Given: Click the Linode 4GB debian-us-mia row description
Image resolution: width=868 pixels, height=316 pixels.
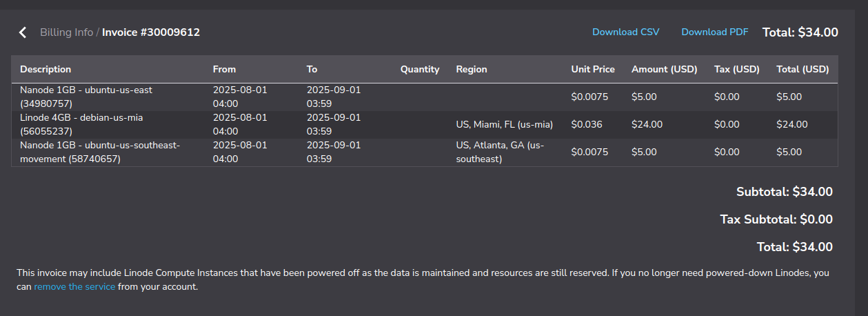Looking at the screenshot, I should click(x=81, y=124).
